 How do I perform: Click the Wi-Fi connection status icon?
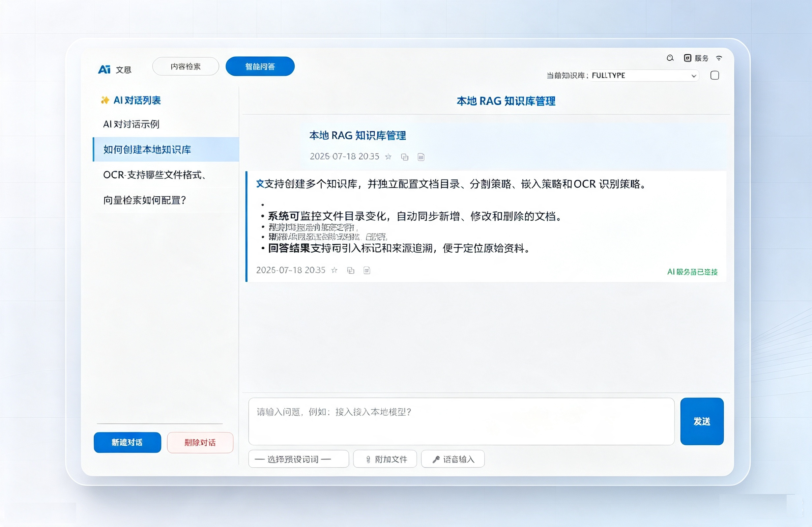pos(719,58)
